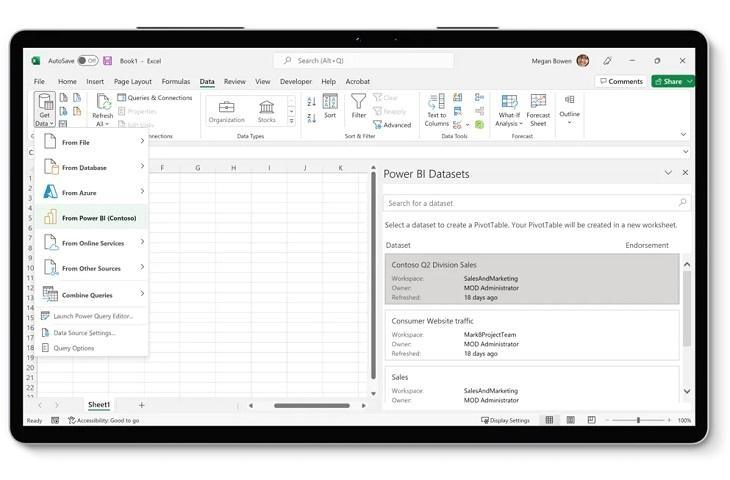Open Display Settings in status bar
Image resolution: width=730 pixels, height=480 pixels.
point(505,420)
